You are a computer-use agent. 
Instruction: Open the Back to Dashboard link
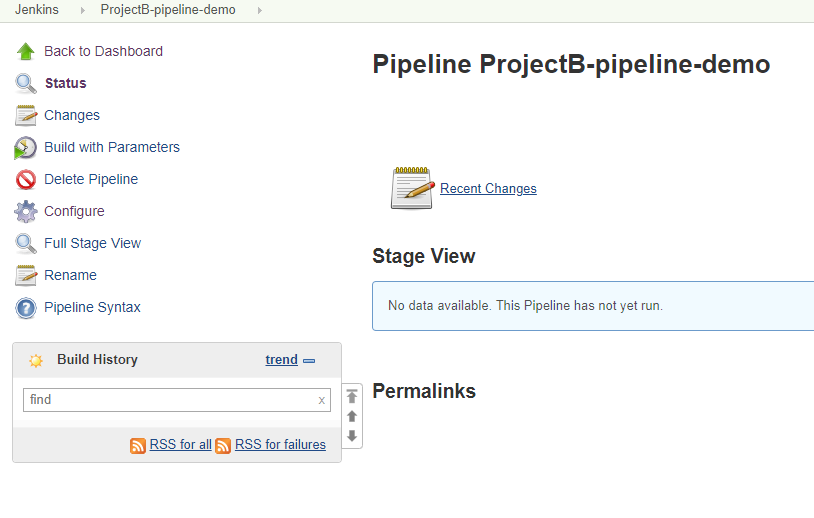[103, 51]
